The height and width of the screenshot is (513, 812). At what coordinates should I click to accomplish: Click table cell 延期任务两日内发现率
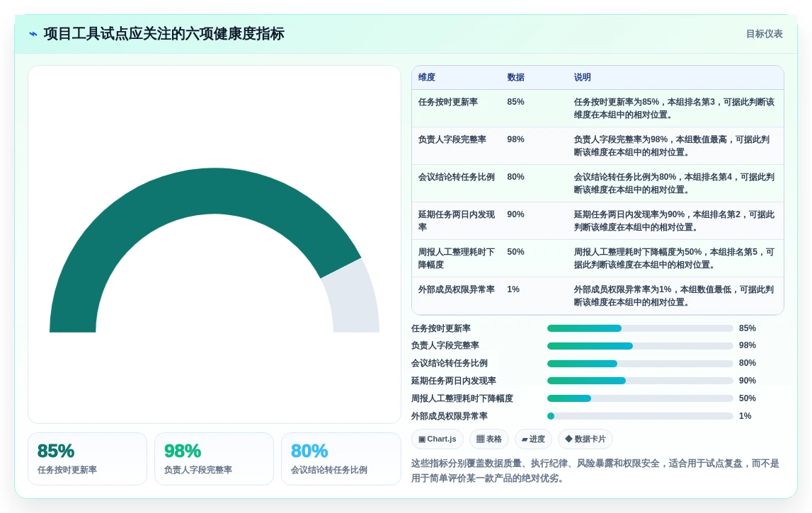click(x=456, y=221)
